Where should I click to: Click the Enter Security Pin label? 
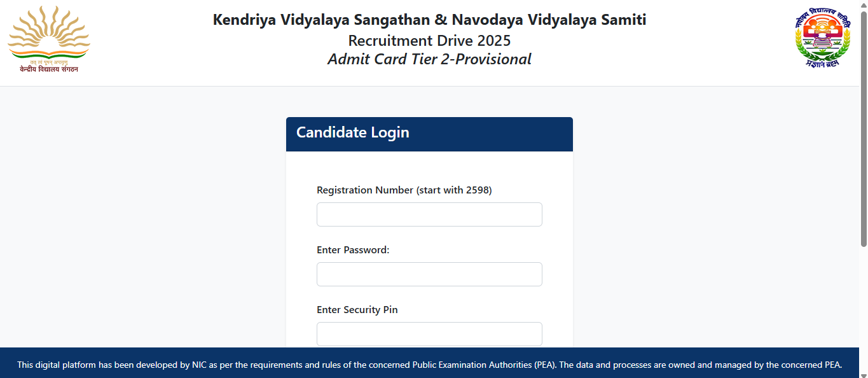[x=357, y=309]
